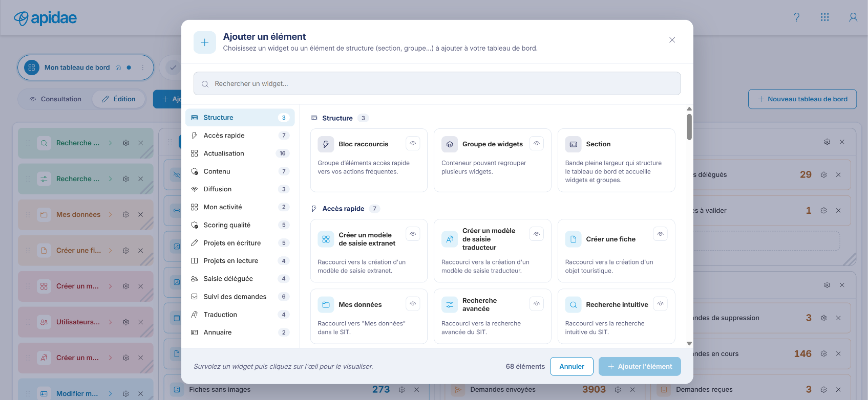This screenshot has height=400, width=868.
Task: Open the help question mark icon
Action: 796,17
